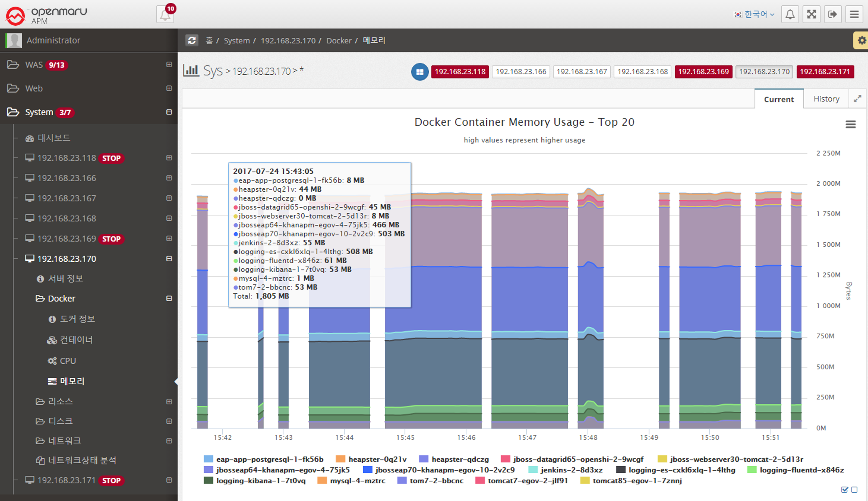Collapse the Docker folder node
Image resolution: width=868 pixels, height=501 pixels.
pos(169,299)
